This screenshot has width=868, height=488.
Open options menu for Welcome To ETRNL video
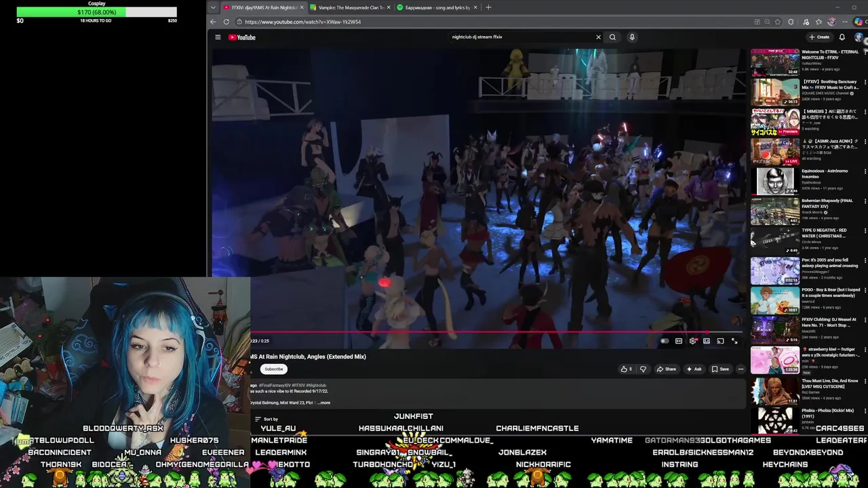[x=865, y=52]
